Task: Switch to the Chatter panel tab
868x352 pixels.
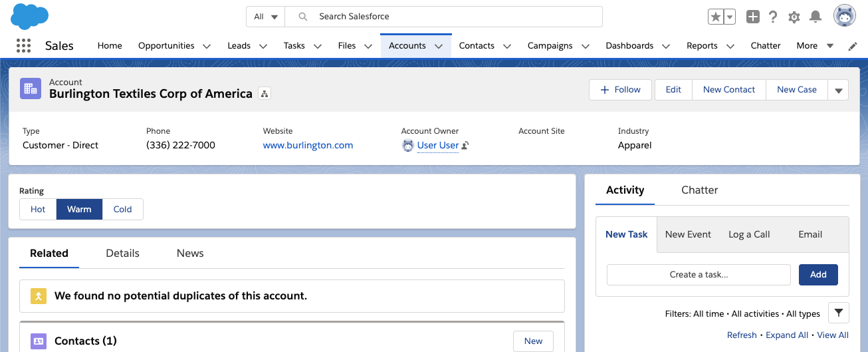Action: [x=699, y=190]
